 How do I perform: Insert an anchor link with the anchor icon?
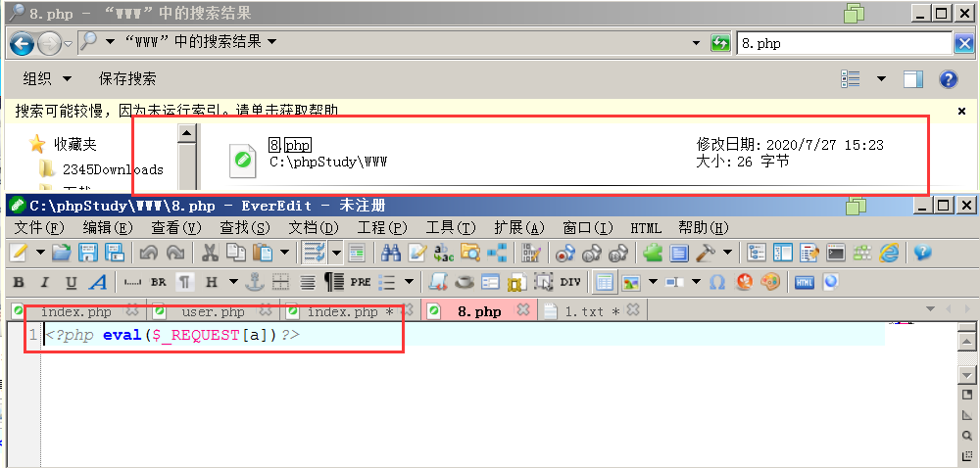(254, 282)
